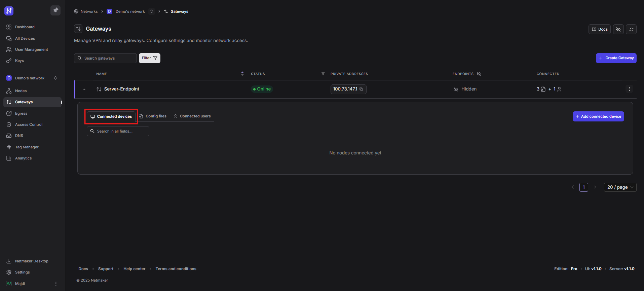Toggle the hide-sensitive-info eye button in header
The width and height of the screenshot is (644, 291).
pos(618,29)
